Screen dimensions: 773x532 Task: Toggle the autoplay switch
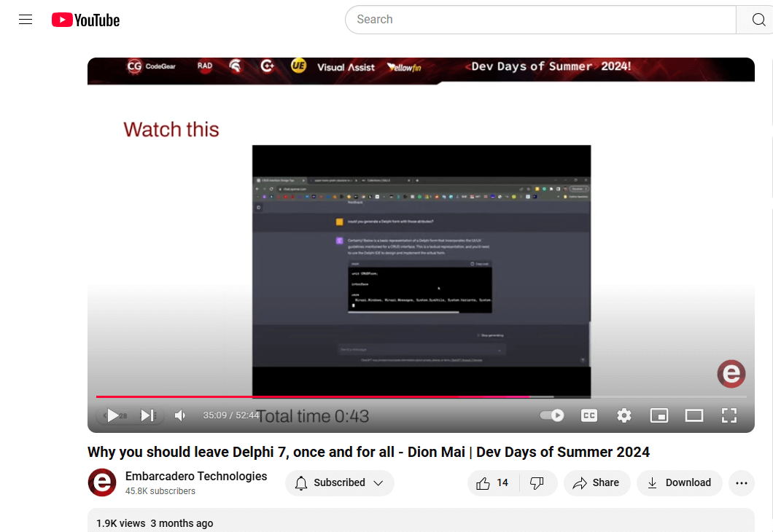tap(551, 415)
